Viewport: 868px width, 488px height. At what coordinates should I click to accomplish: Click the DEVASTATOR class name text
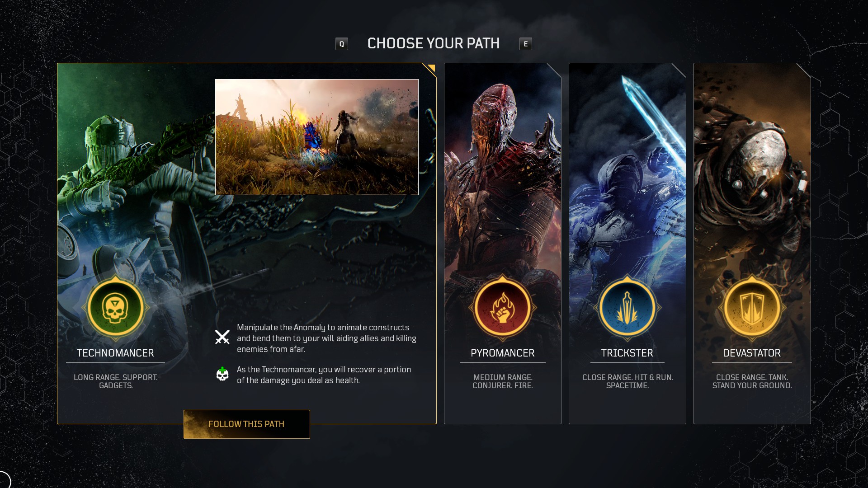click(752, 353)
